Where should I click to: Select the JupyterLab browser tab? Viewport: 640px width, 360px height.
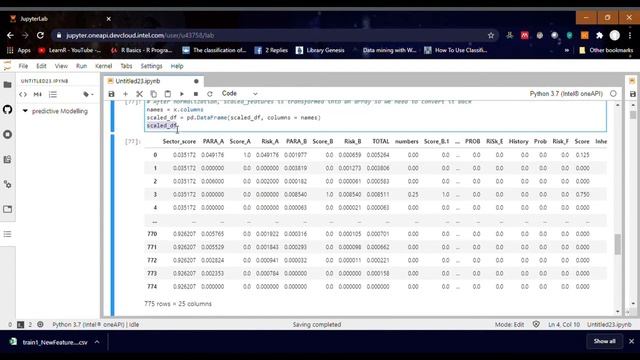coord(60,19)
